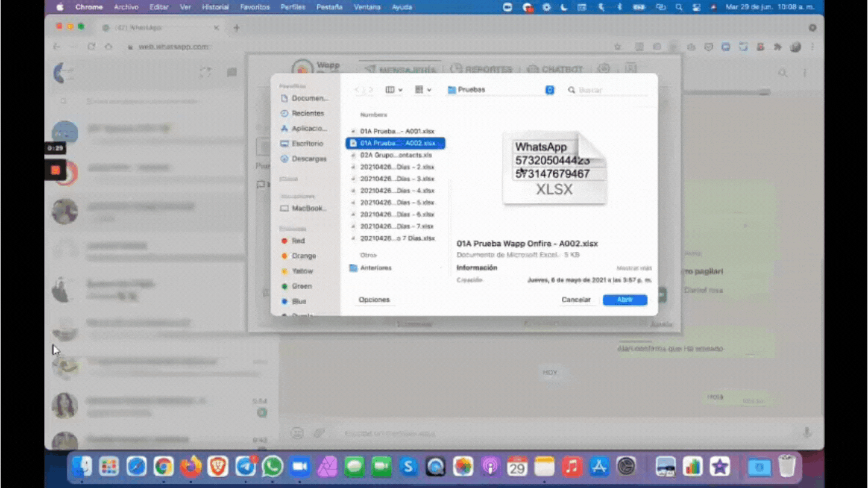Open Launchpad from the Dock
The width and height of the screenshot is (868, 488).
pos(109,466)
